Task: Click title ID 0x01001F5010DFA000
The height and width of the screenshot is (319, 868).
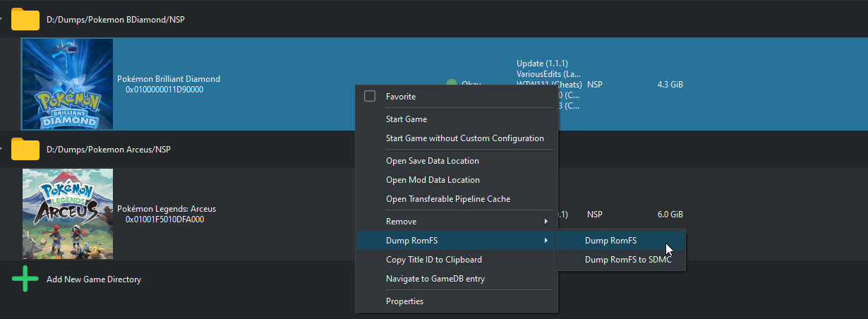Action: (165, 219)
